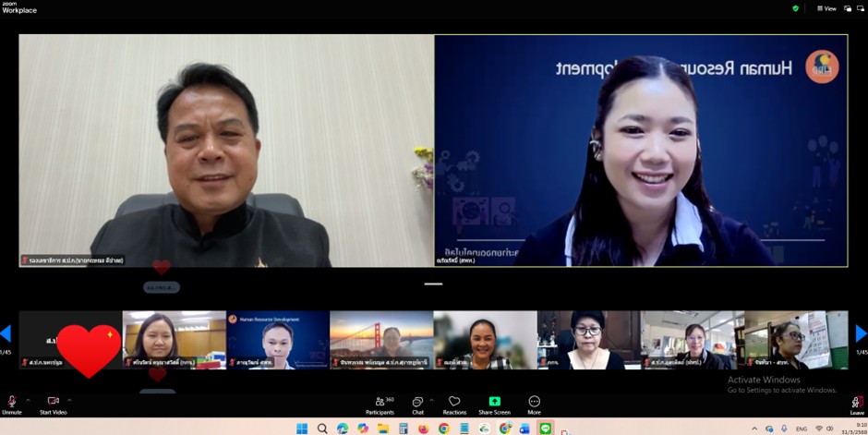Select small thumbnail with blue Human Resource Development background
Image resolution: width=868 pixels, height=435 pixels.
click(x=278, y=340)
